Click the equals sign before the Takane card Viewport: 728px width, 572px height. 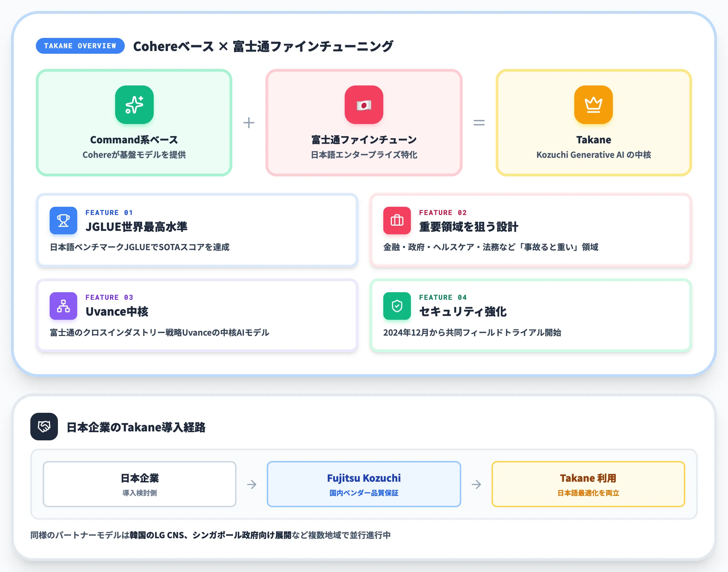tap(479, 123)
